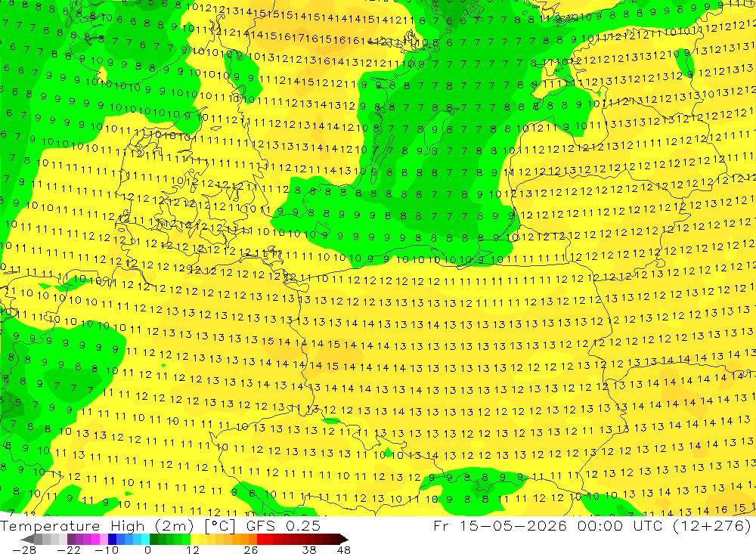Click the 'GFS 0.25' model label

coord(283,525)
